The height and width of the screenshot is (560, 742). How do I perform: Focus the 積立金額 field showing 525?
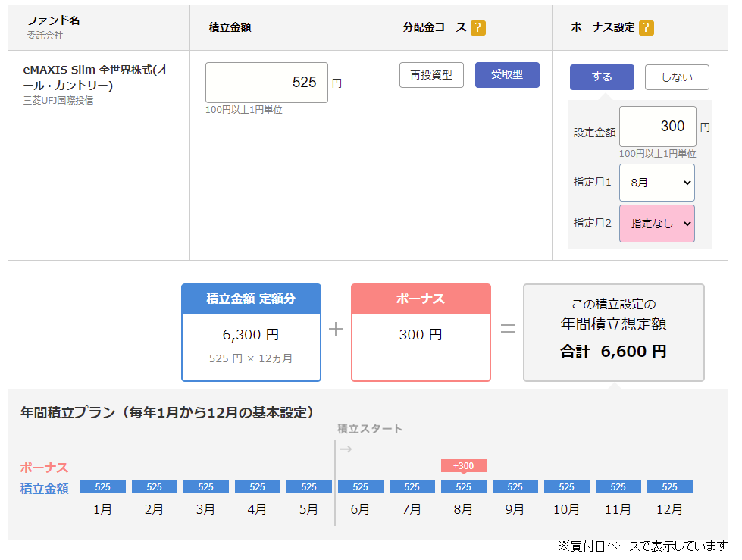(x=267, y=83)
